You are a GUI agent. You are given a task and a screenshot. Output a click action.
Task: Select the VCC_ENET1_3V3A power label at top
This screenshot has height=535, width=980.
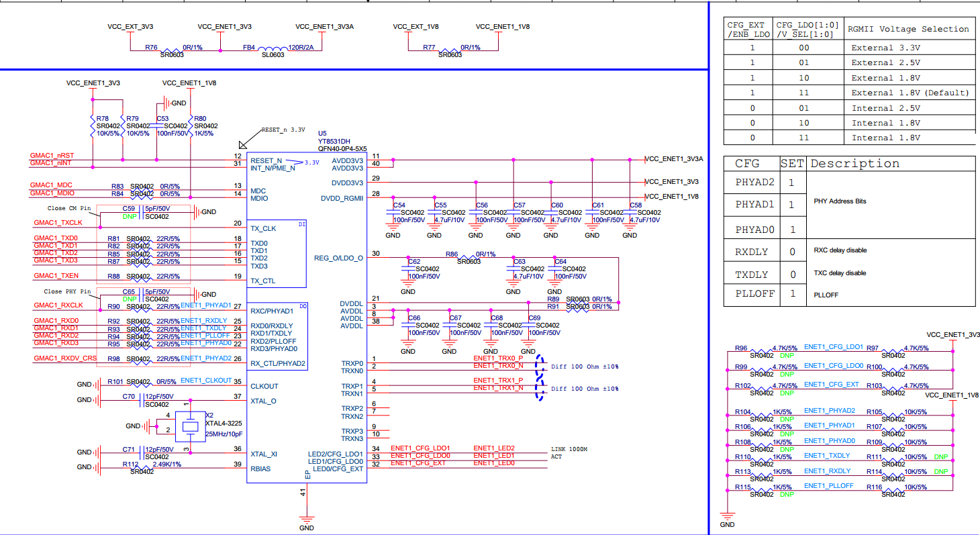325,27
